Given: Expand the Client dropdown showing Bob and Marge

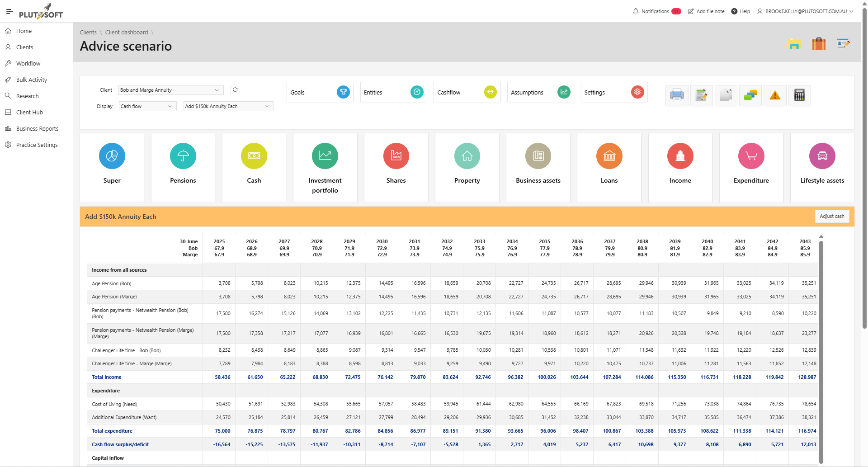Looking at the screenshot, I should 170,90.
